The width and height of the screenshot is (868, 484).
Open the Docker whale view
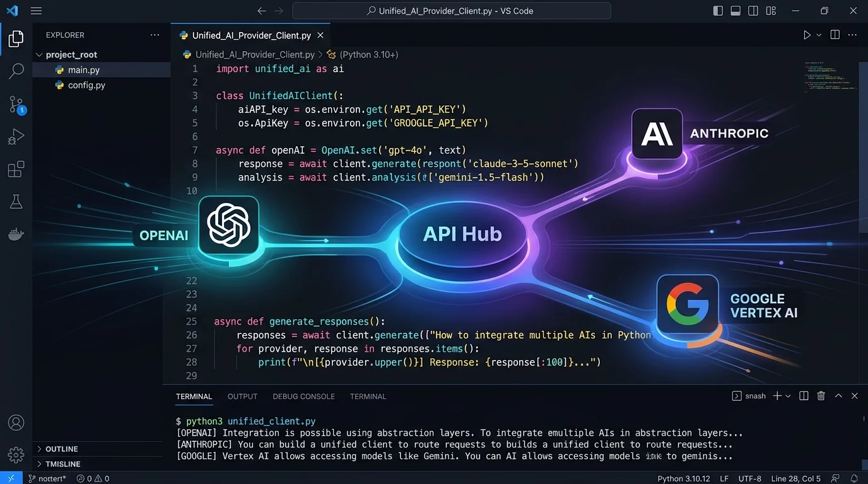pyautogui.click(x=16, y=234)
